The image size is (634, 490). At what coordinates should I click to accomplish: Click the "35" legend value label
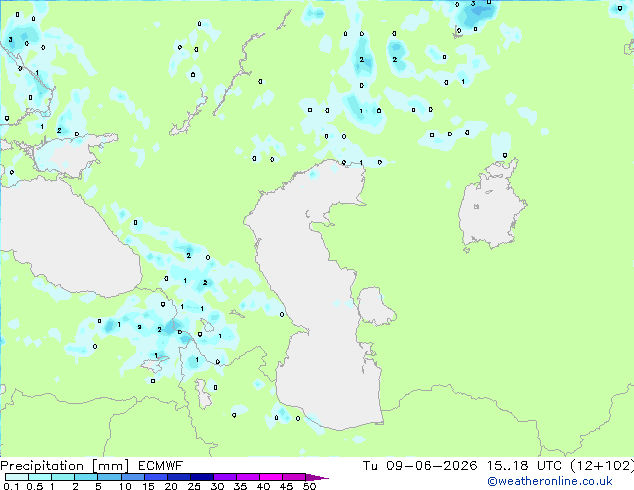coord(240,486)
